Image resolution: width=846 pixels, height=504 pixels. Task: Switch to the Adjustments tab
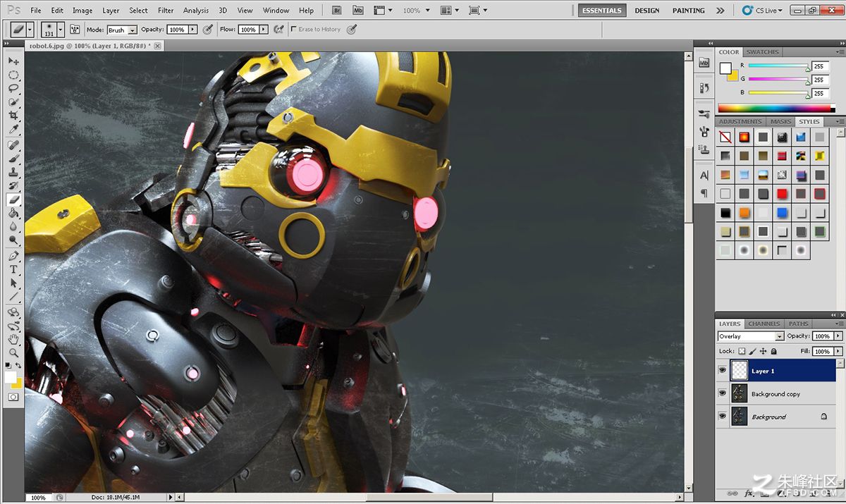740,122
